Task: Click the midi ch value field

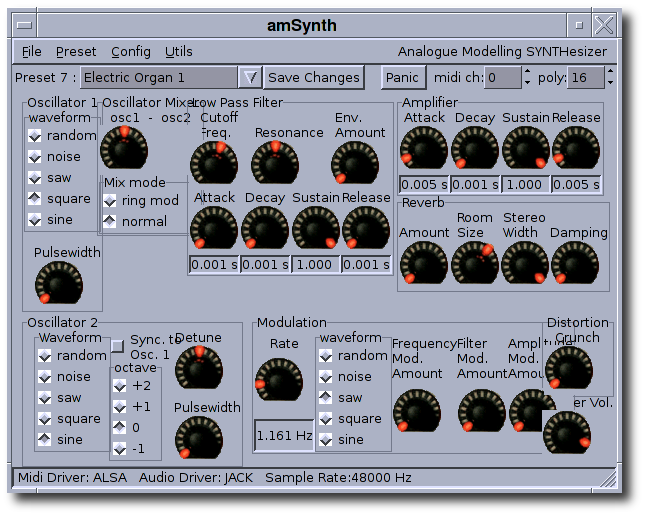Action: click(x=503, y=77)
